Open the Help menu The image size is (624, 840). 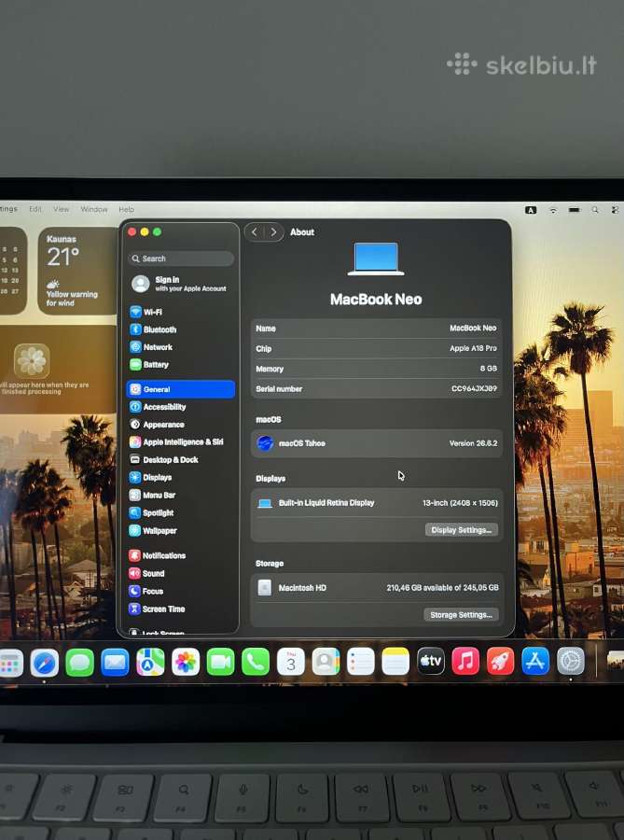tap(126, 209)
